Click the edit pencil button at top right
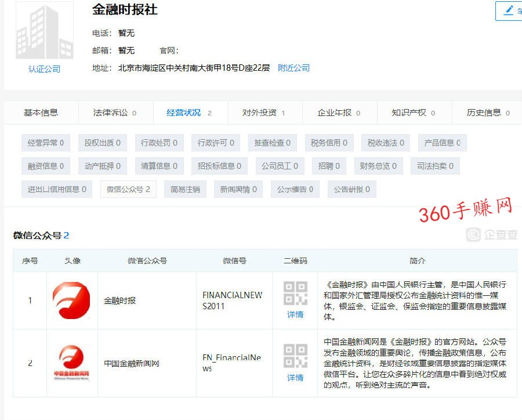Screen dimensions: 522x420 click(509, 11)
